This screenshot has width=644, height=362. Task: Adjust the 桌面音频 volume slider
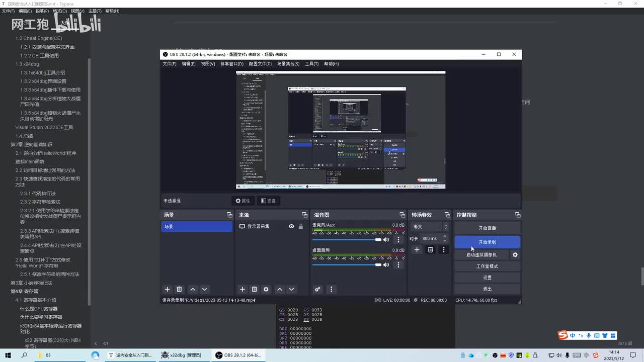point(347,265)
